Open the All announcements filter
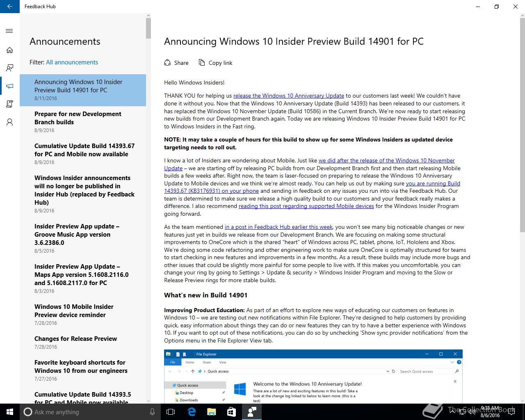The height and width of the screenshot is (420, 525). tap(72, 62)
